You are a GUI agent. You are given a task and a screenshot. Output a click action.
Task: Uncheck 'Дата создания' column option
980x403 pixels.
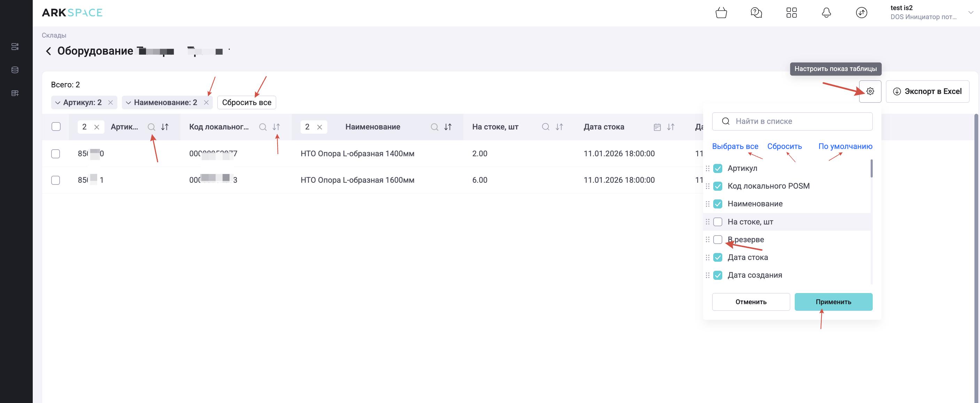click(717, 275)
